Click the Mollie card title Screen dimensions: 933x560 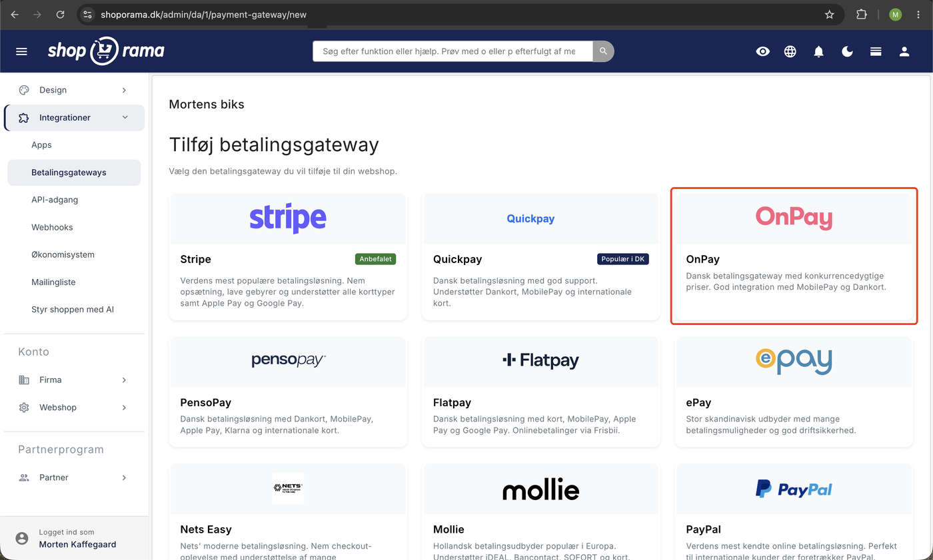click(x=449, y=530)
